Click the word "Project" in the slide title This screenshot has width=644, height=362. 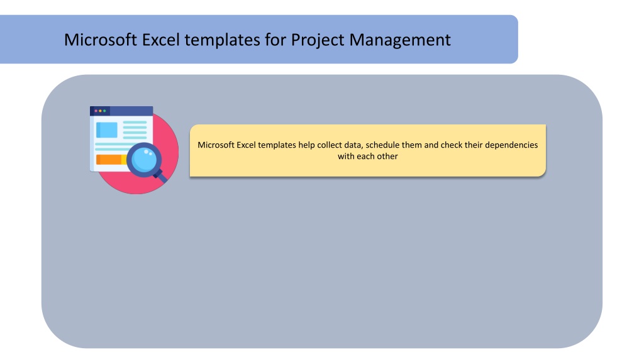[318, 41]
